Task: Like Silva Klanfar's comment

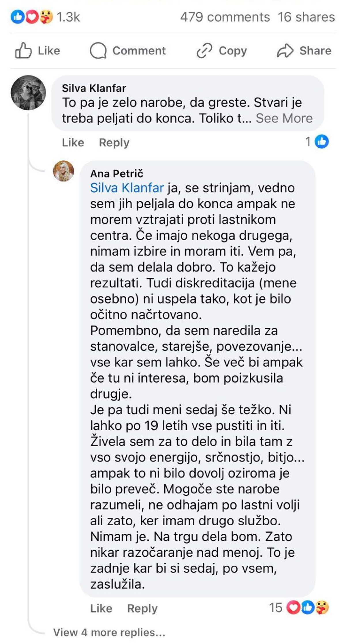Action: click(73, 143)
